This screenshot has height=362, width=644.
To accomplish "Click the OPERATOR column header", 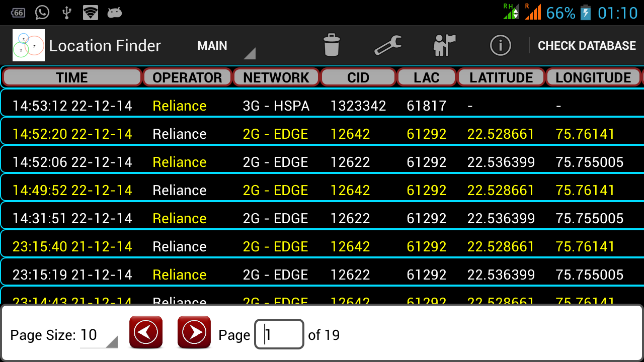I will click(x=187, y=77).
